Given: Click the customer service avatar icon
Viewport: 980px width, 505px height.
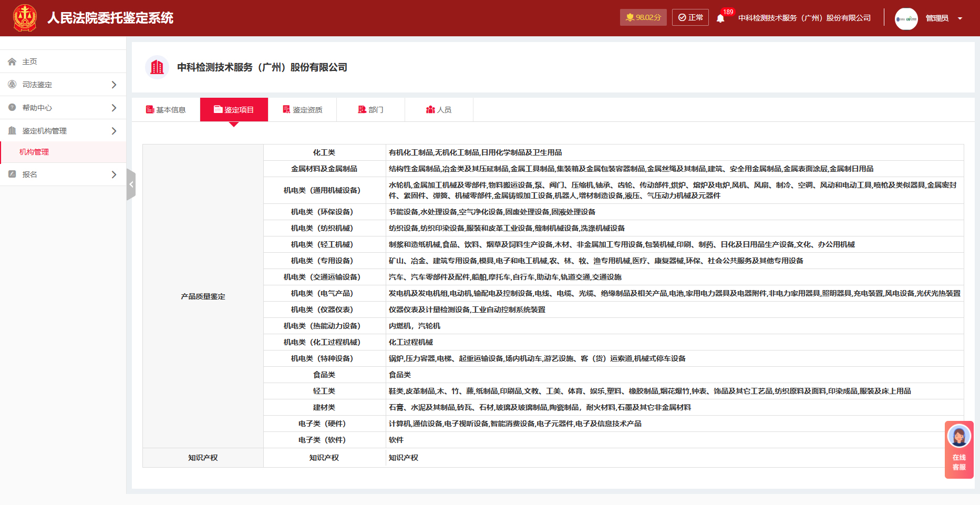Looking at the screenshot, I should pos(959,436).
